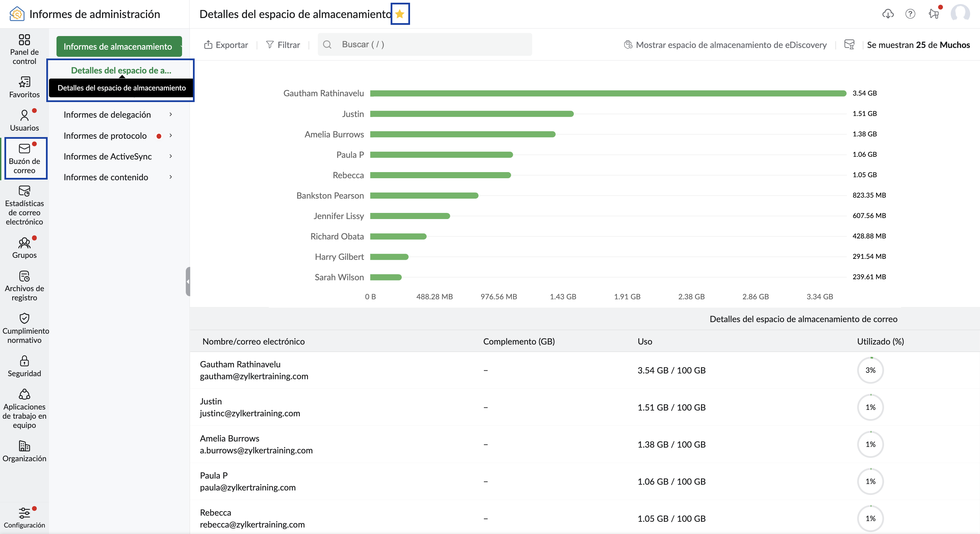The height and width of the screenshot is (534, 980).
Task: Click the Filtrar button
Action: pos(283,45)
